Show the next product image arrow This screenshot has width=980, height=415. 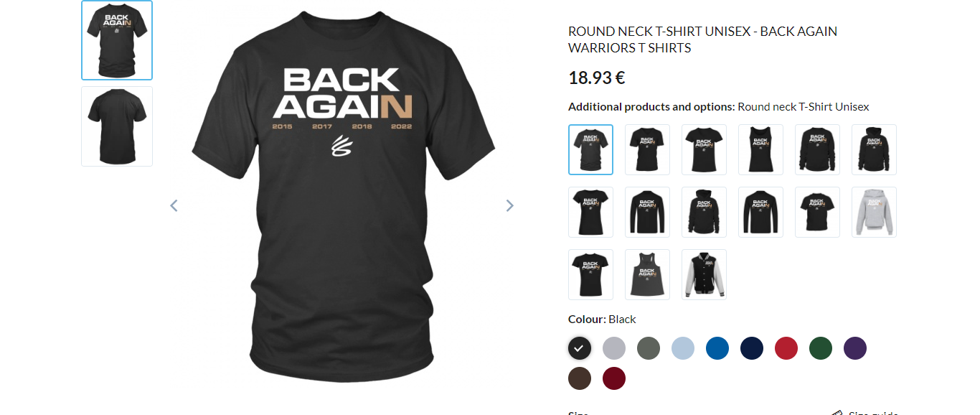pos(510,206)
